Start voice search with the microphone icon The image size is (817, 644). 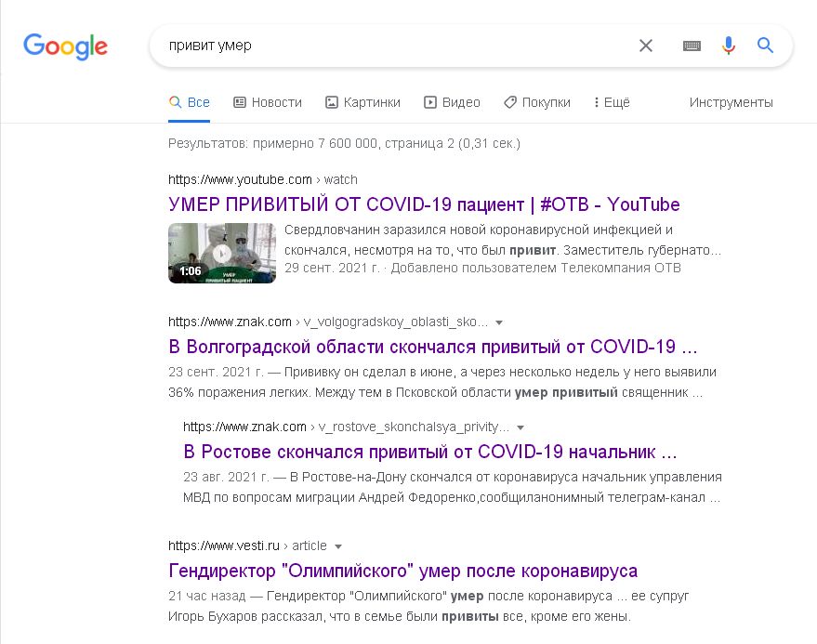point(729,46)
